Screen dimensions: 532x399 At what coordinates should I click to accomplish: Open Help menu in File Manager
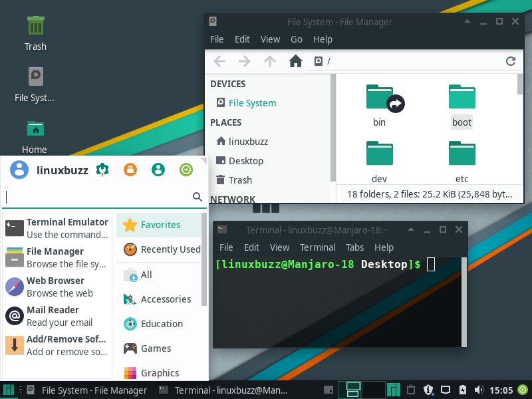click(x=323, y=39)
